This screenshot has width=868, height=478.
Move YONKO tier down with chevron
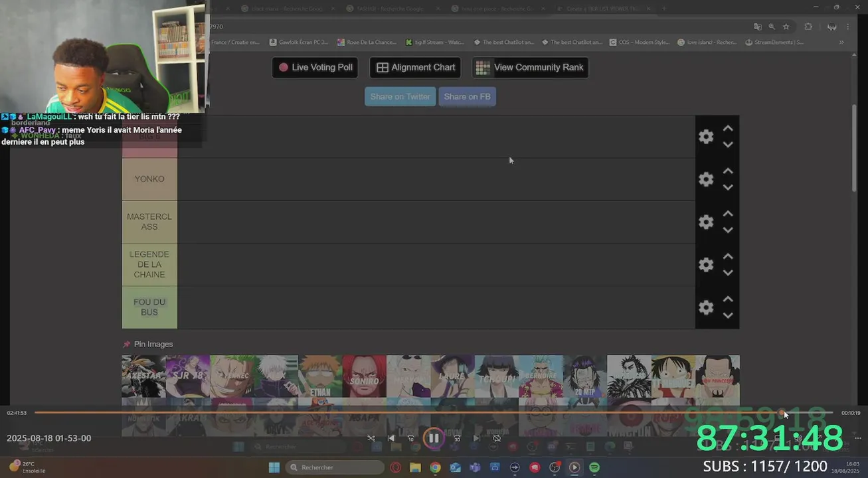click(728, 187)
